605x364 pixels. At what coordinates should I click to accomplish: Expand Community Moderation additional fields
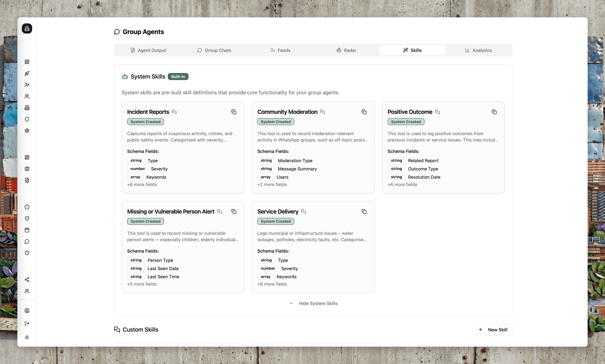tap(272, 185)
